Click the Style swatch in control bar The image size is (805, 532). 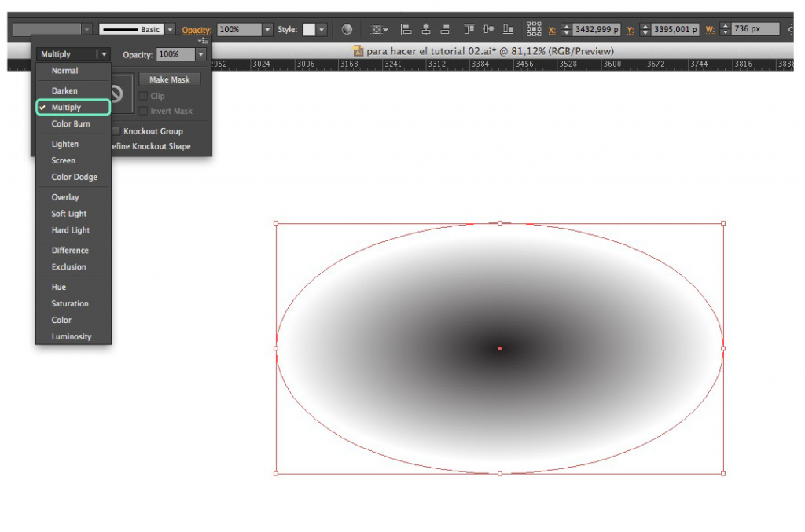click(x=309, y=29)
